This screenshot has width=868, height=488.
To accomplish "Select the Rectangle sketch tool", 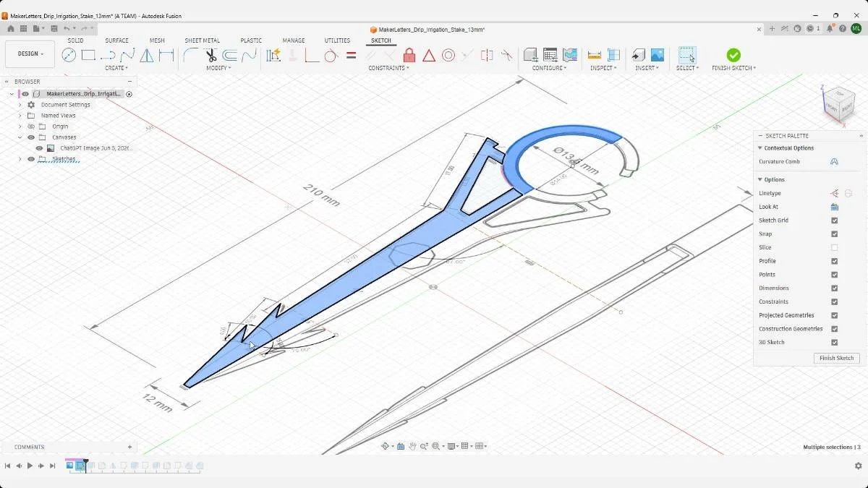I will [88, 55].
